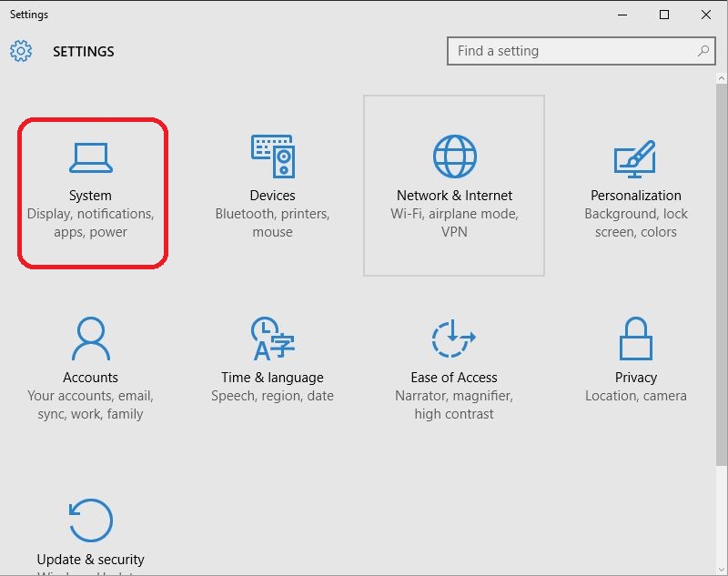Click the Time & language label

(272, 378)
